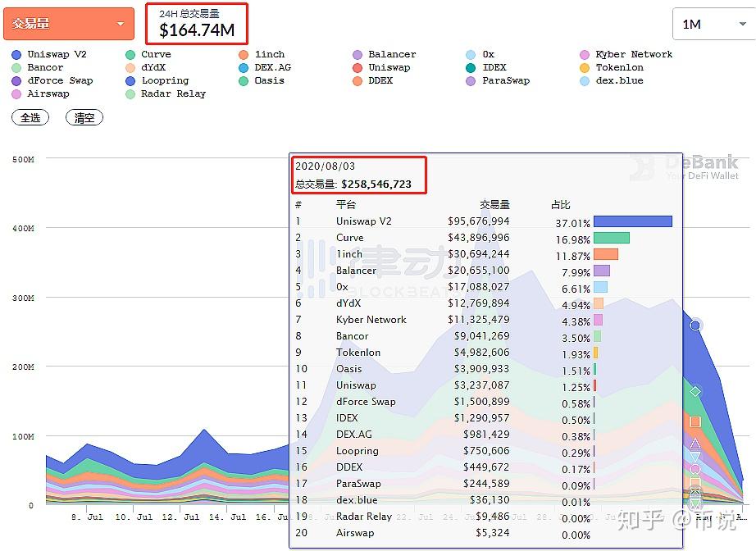The width and height of the screenshot is (756, 551).
Task: Click the 全选 select-all button
Action: tap(30, 117)
